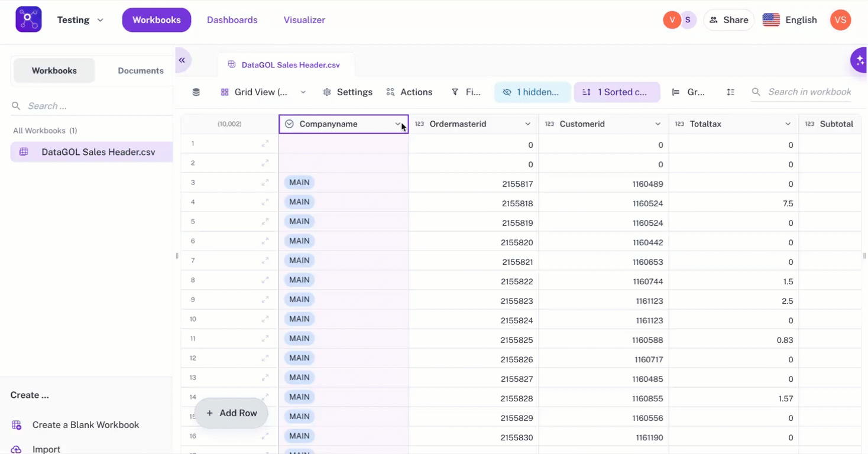Expand row 5 record icon
868x454 pixels.
coord(265,222)
